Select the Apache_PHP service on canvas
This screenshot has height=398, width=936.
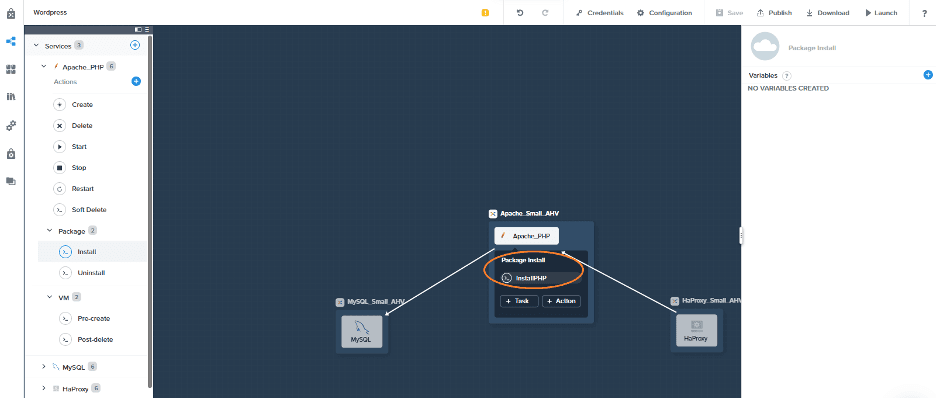pos(526,236)
